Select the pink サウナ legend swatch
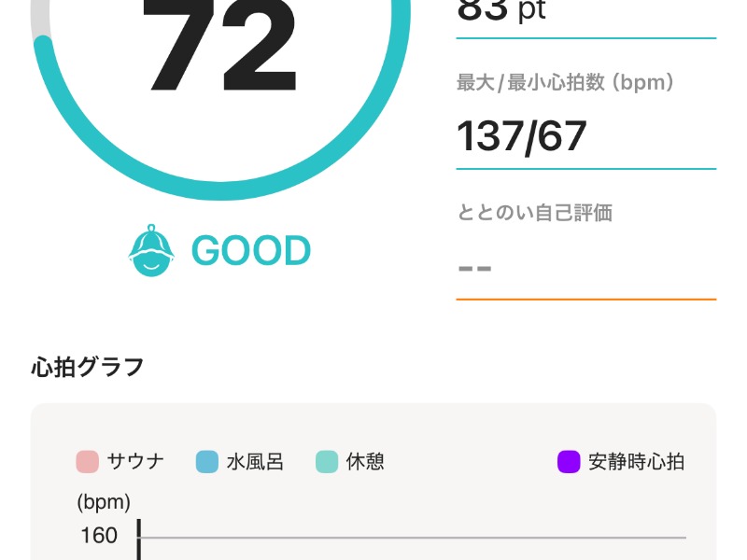Image resolution: width=747 pixels, height=560 pixels. pos(88,461)
